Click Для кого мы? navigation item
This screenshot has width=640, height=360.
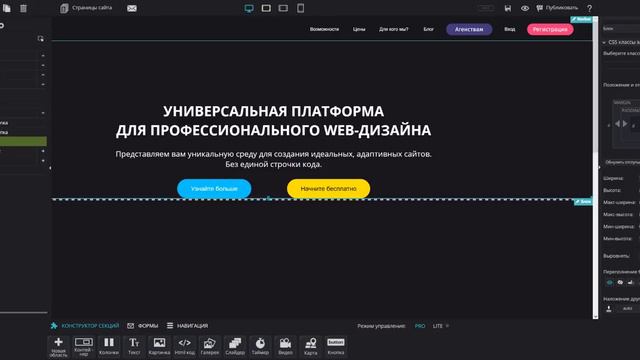pyautogui.click(x=393, y=29)
